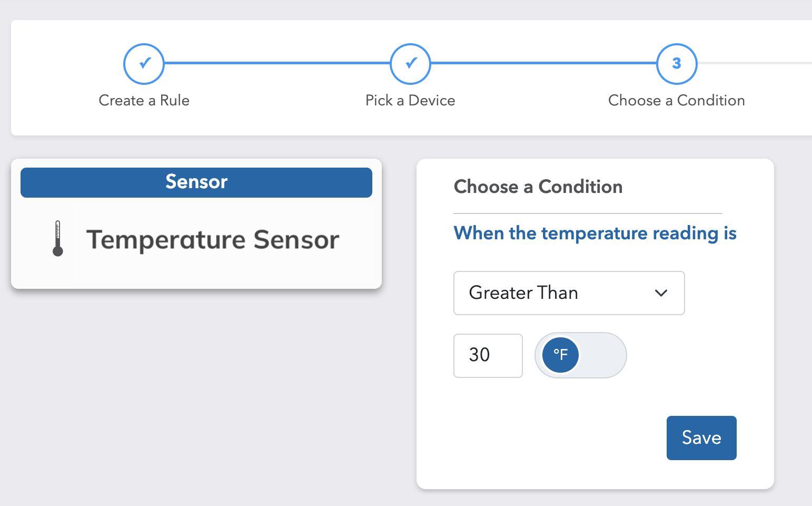Click the Pick a Device checkmark circle
Viewport: 812px width, 506px height.
[x=410, y=64]
